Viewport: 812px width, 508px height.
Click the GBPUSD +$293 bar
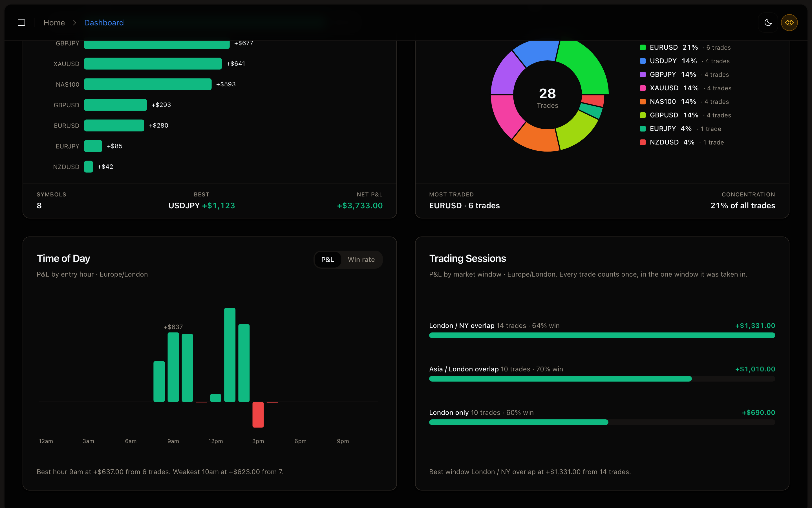point(115,105)
